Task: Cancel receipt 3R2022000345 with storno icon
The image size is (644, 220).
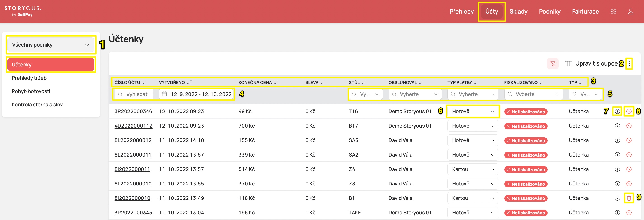Action: [629, 213]
